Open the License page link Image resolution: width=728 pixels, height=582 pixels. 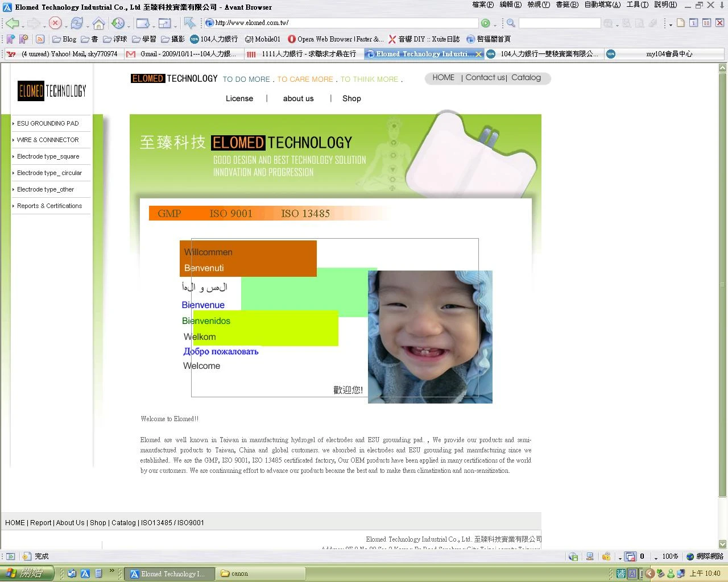point(239,98)
